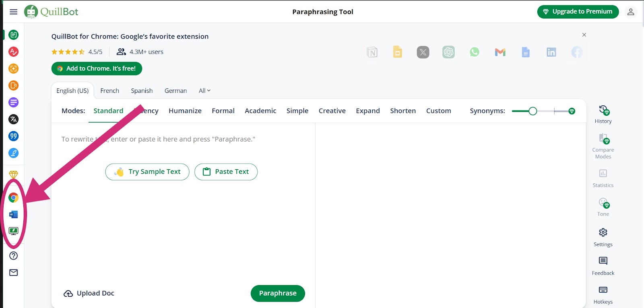Select the Simple mode
644x308 pixels.
click(x=297, y=111)
